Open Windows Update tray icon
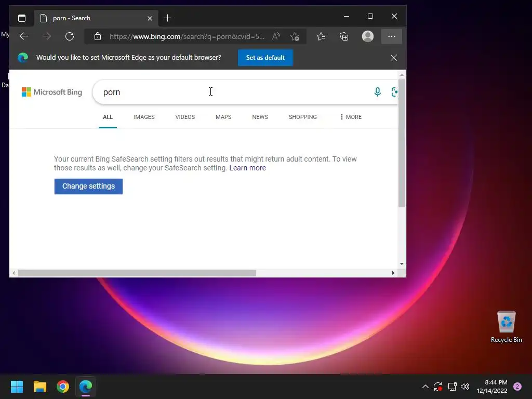Image resolution: width=532 pixels, height=399 pixels. (x=438, y=387)
